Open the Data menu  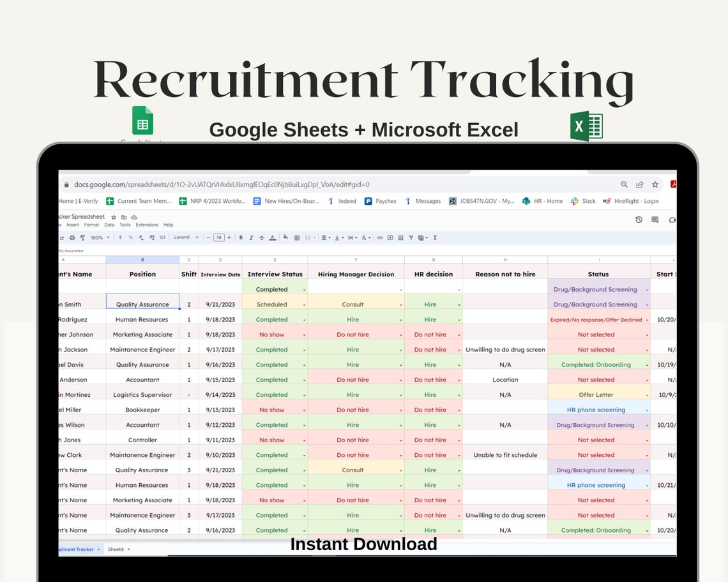pyautogui.click(x=110, y=225)
